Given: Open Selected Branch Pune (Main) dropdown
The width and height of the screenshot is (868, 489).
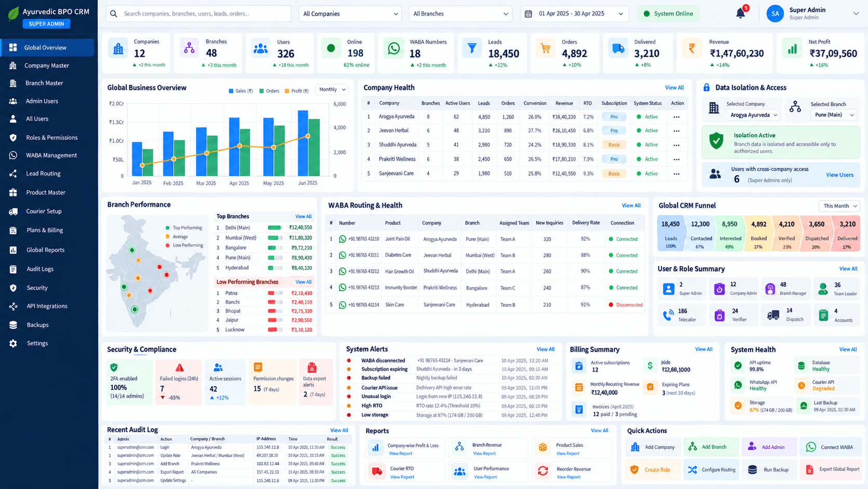Looking at the screenshot, I should pyautogui.click(x=834, y=115).
